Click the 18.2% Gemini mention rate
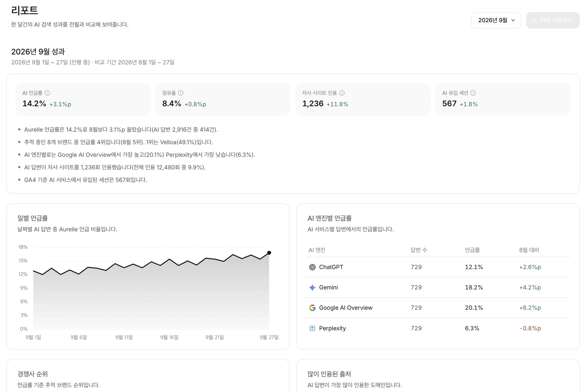This screenshot has width=586, height=392. [x=474, y=287]
